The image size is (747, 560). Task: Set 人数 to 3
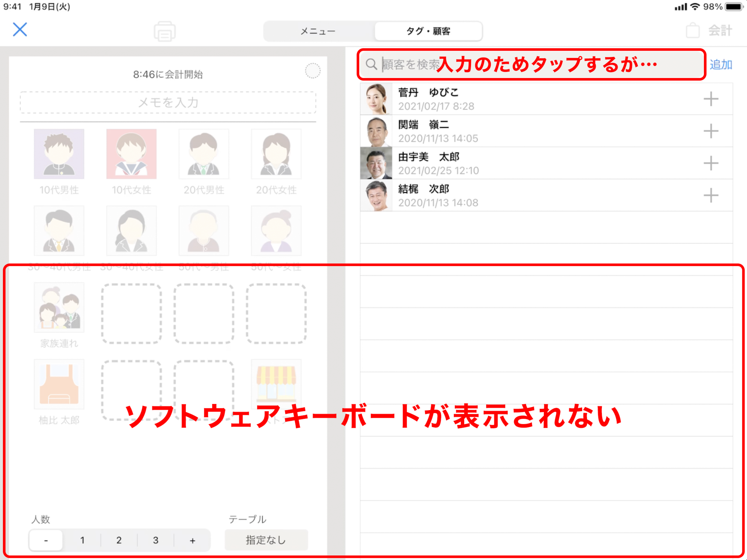(156, 540)
